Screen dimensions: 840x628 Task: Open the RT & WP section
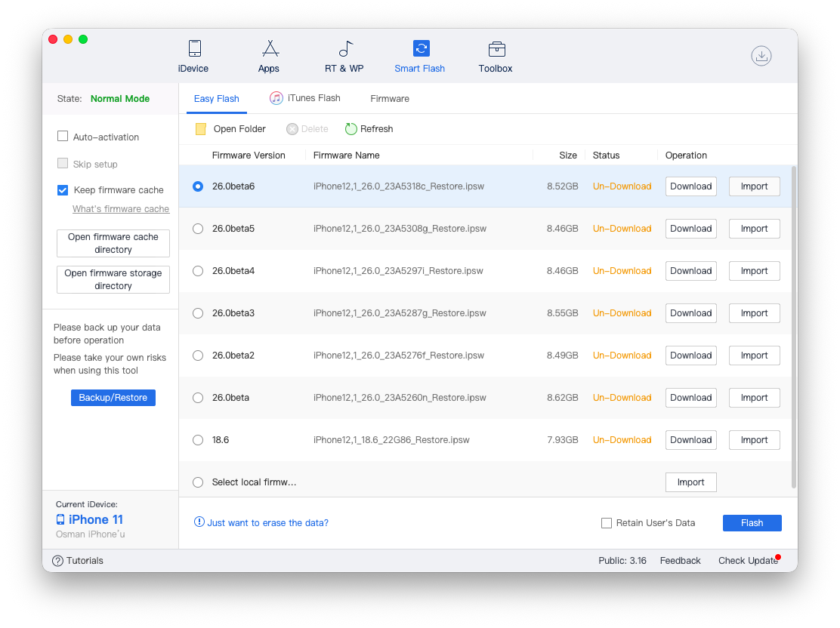tap(344, 57)
